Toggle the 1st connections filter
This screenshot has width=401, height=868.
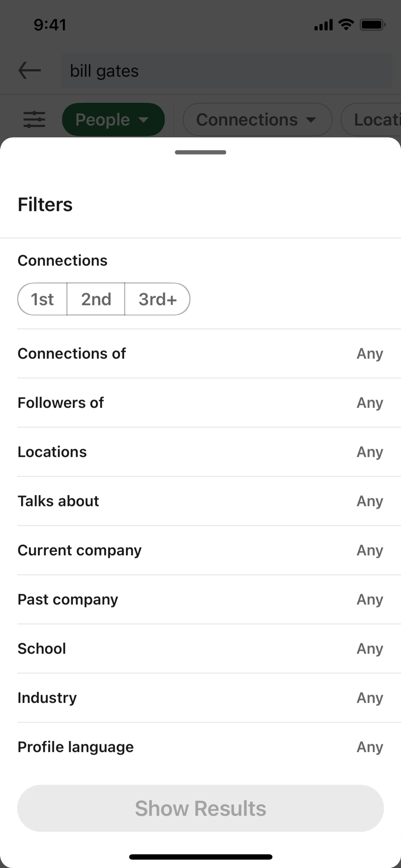pyautogui.click(x=42, y=299)
